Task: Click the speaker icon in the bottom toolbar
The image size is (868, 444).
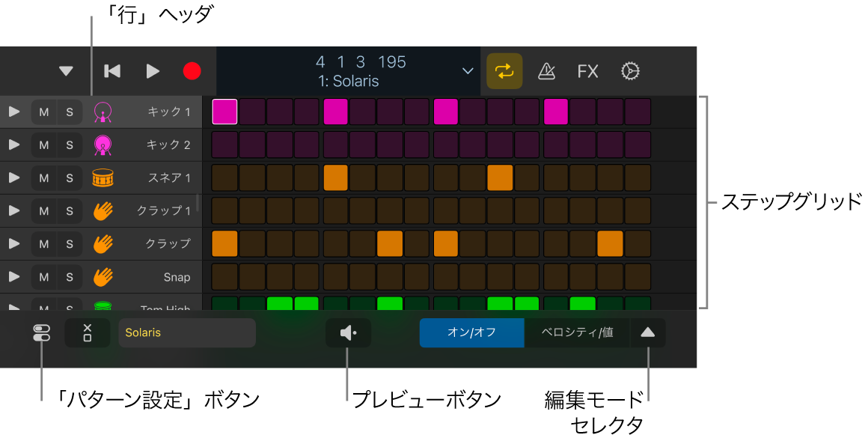Action: click(348, 332)
